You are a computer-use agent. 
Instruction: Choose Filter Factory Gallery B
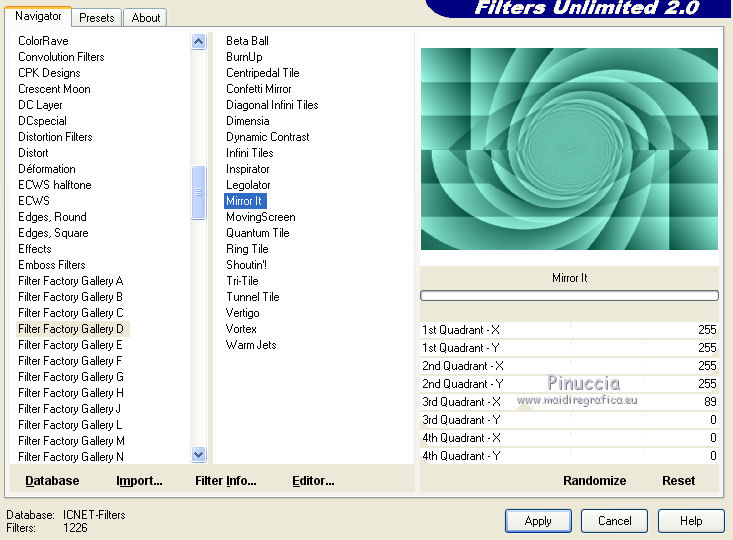coord(71,296)
